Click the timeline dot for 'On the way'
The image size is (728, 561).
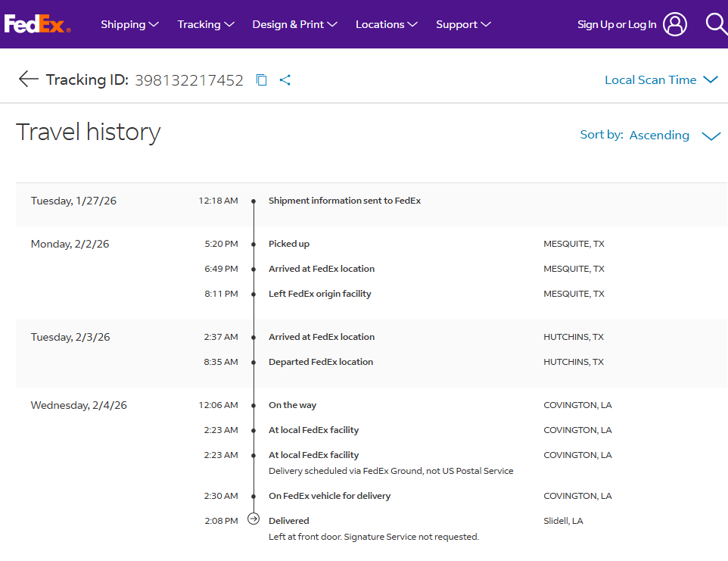pos(254,406)
